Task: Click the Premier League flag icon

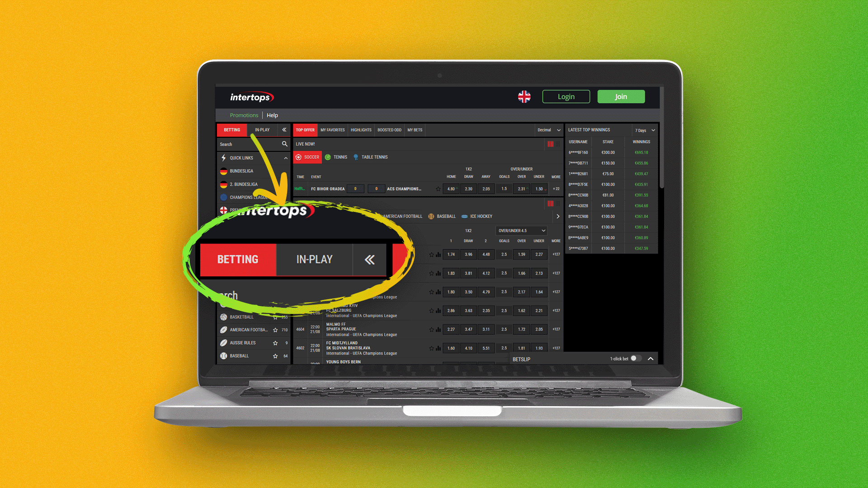Action: tap(225, 209)
